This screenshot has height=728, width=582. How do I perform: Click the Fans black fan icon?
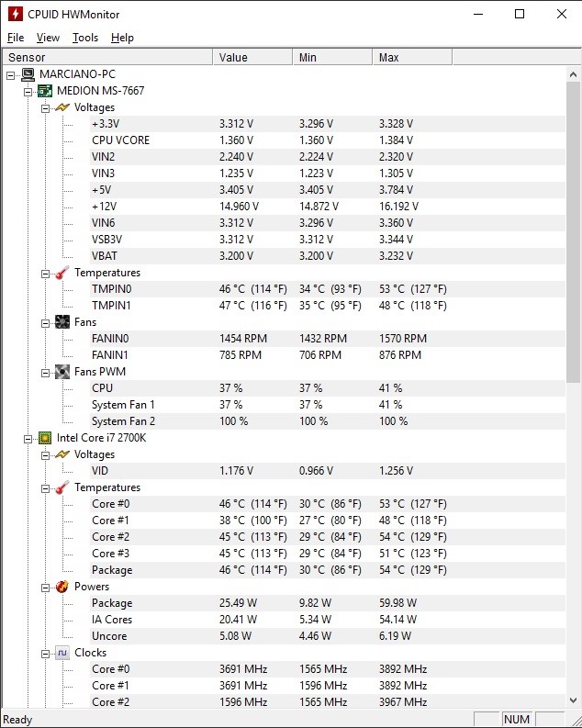(x=62, y=321)
